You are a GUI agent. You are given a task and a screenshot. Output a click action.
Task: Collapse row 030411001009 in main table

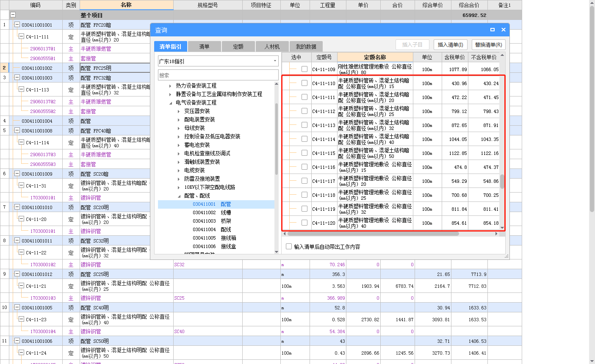coord(17,174)
